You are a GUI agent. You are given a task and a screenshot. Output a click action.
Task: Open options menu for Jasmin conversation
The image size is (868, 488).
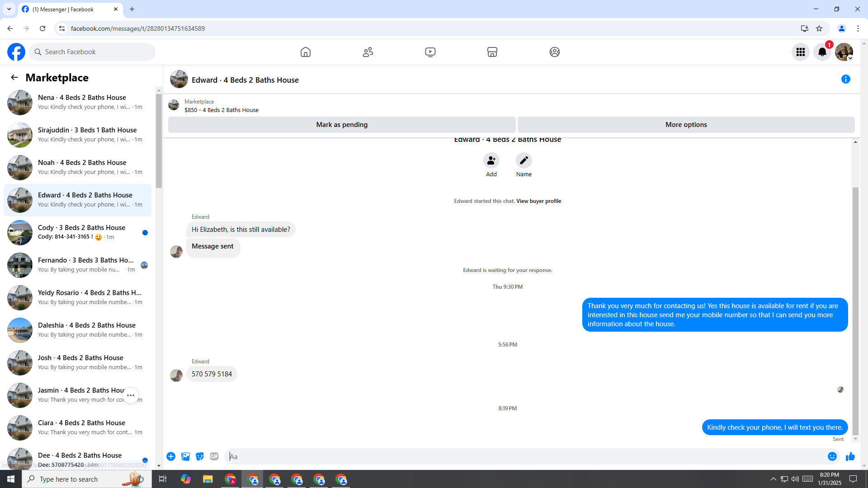point(131,395)
